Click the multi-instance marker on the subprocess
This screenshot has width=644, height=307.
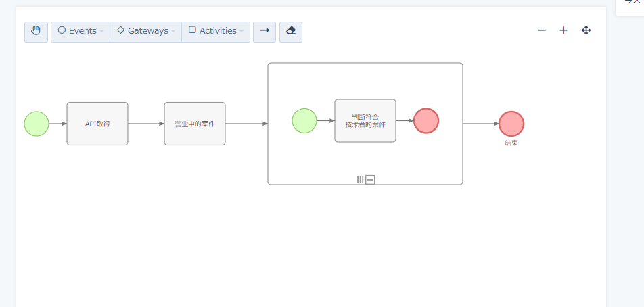361,179
